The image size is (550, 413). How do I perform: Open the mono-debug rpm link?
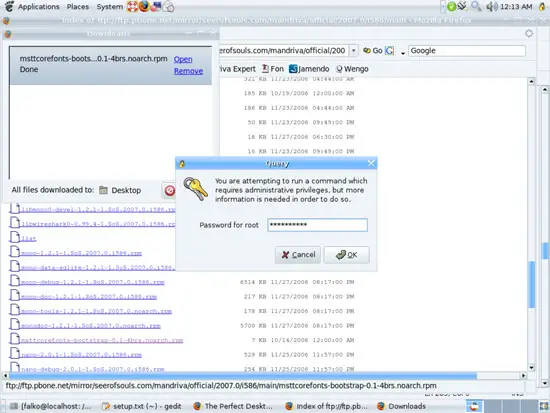[x=93, y=282]
